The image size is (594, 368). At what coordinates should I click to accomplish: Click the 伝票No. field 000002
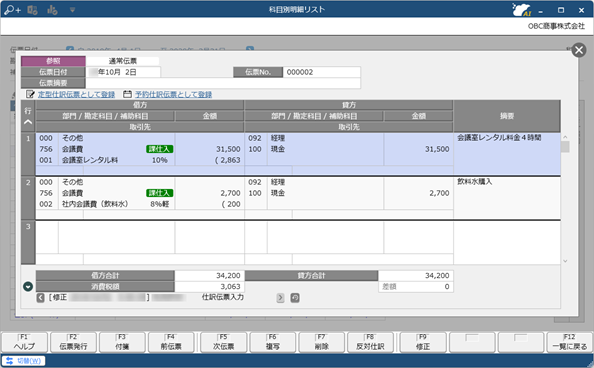pyautogui.click(x=321, y=72)
